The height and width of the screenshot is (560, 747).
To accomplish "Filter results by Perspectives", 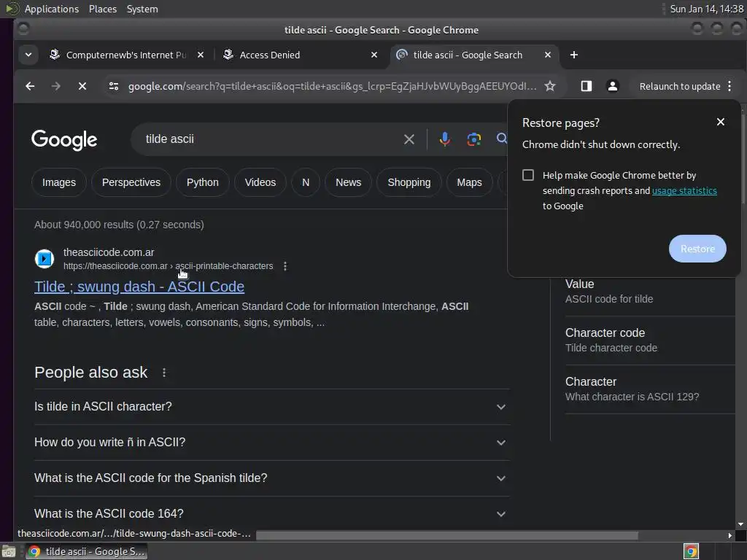I will pos(131,182).
